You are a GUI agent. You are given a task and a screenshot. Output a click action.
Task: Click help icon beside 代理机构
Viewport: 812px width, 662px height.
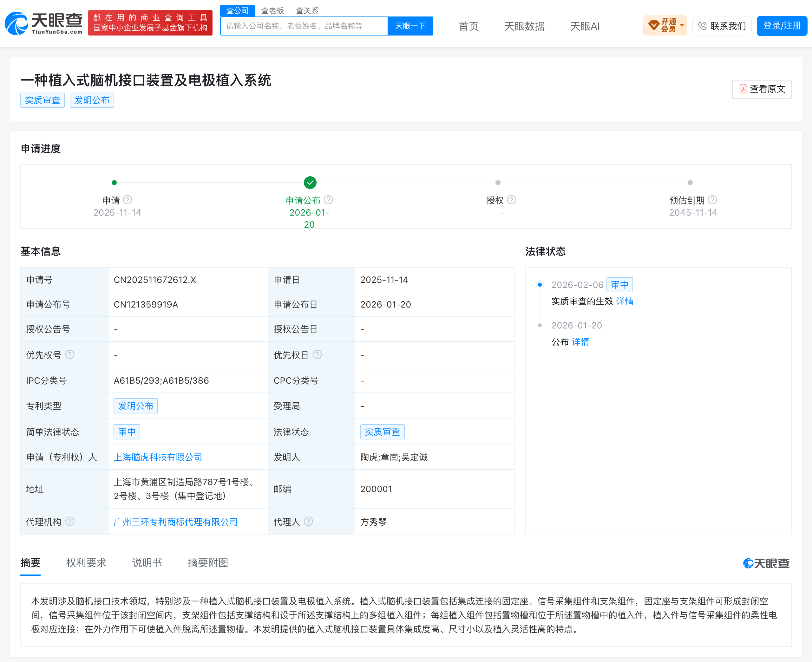tap(70, 521)
